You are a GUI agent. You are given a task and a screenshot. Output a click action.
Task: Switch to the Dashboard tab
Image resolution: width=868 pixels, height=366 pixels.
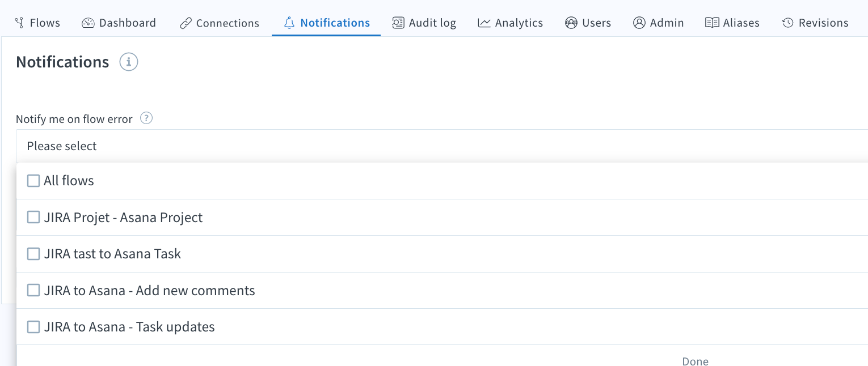(119, 23)
